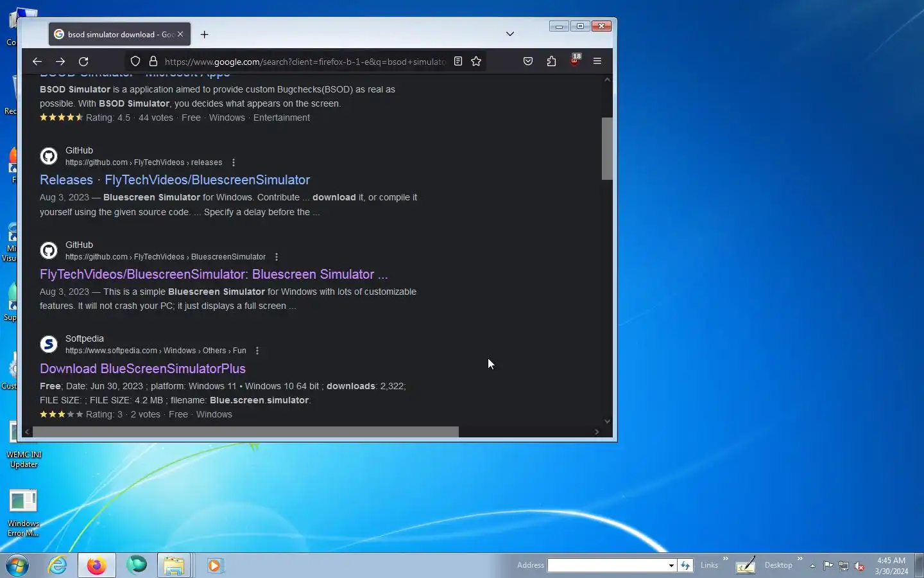This screenshot has width=924, height=578.
Task: Save page to Pocket icon
Action: (x=528, y=62)
